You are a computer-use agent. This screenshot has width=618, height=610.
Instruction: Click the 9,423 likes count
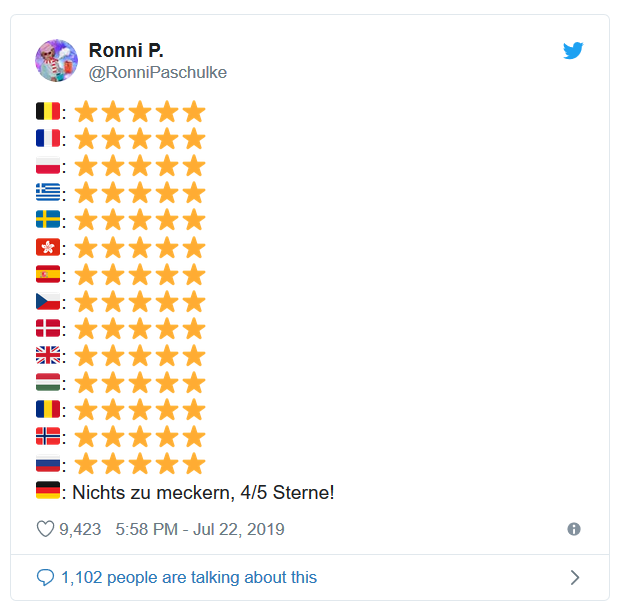[80, 529]
